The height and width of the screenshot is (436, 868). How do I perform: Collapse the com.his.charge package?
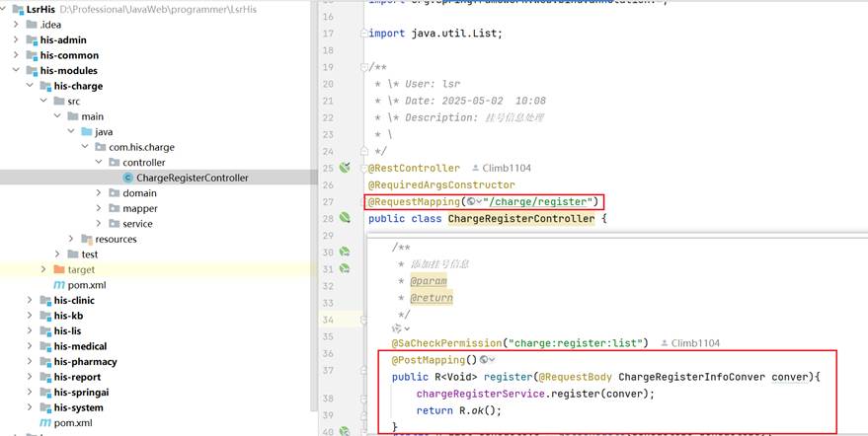tap(85, 147)
